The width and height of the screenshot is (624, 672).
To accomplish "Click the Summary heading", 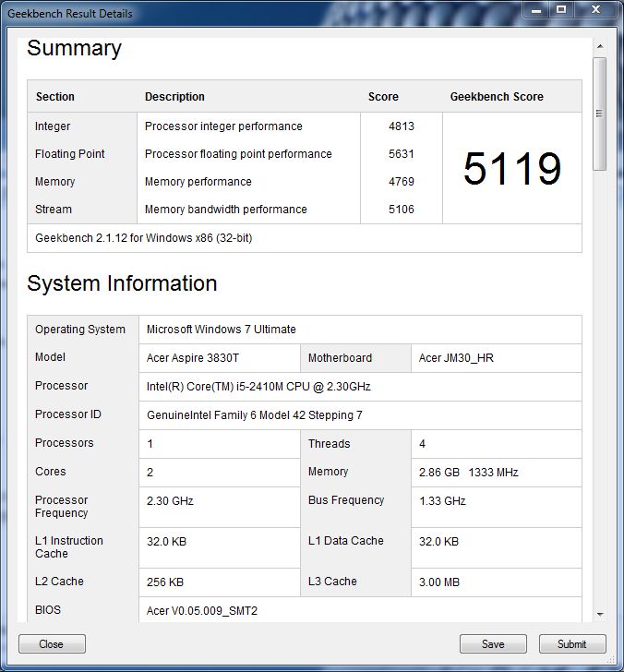I will pos(74,48).
